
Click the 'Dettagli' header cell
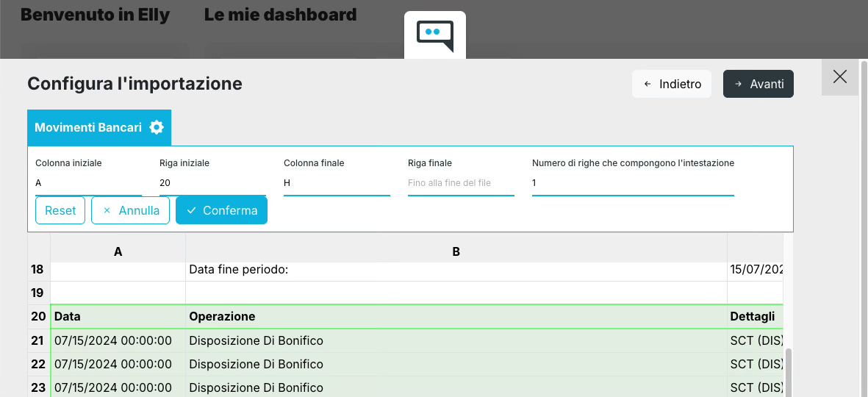[x=756, y=316]
